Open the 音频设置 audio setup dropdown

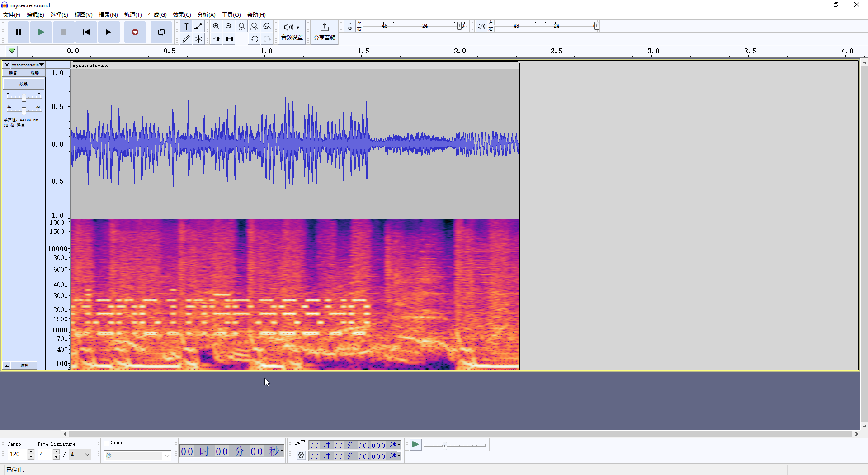click(x=292, y=32)
